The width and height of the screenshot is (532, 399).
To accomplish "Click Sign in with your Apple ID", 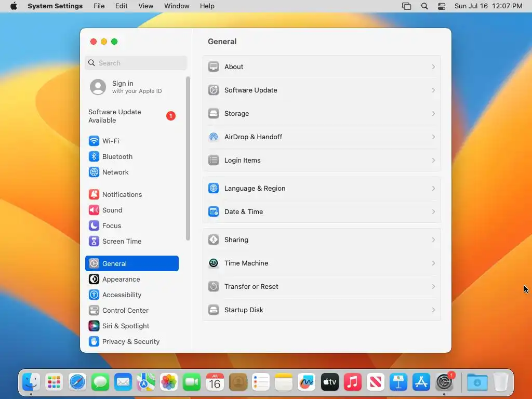I will click(131, 87).
